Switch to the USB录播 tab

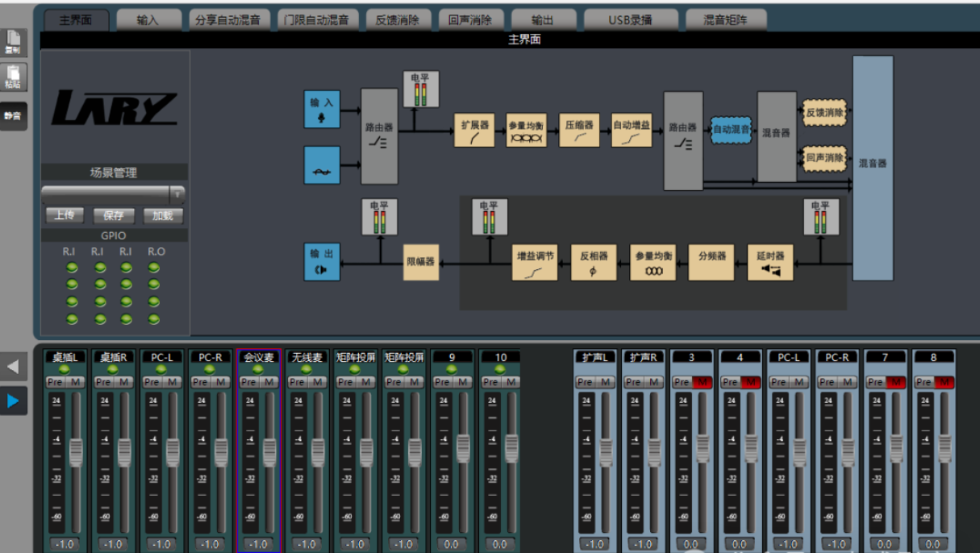point(630,20)
